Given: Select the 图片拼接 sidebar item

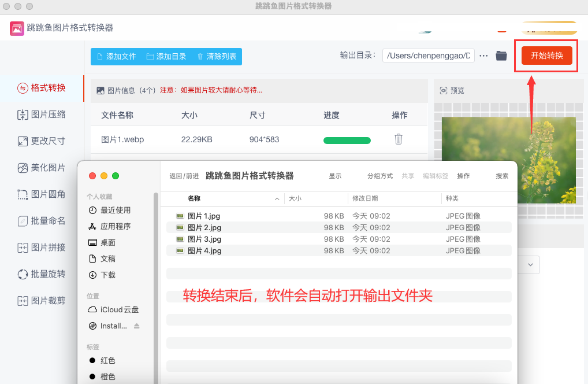Looking at the screenshot, I should [x=42, y=248].
